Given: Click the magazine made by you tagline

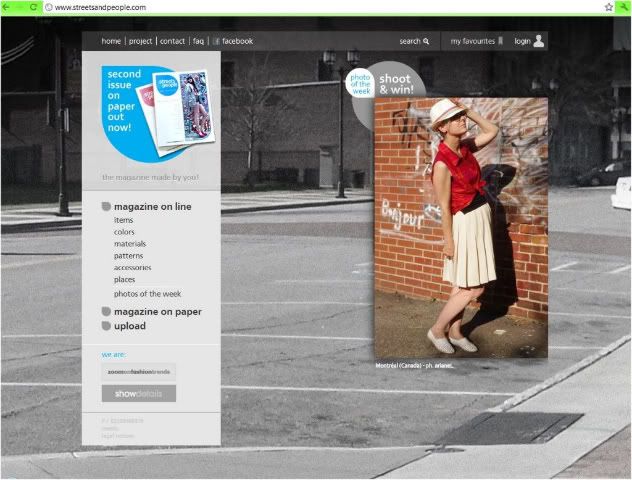Looking at the screenshot, I should (x=150, y=177).
